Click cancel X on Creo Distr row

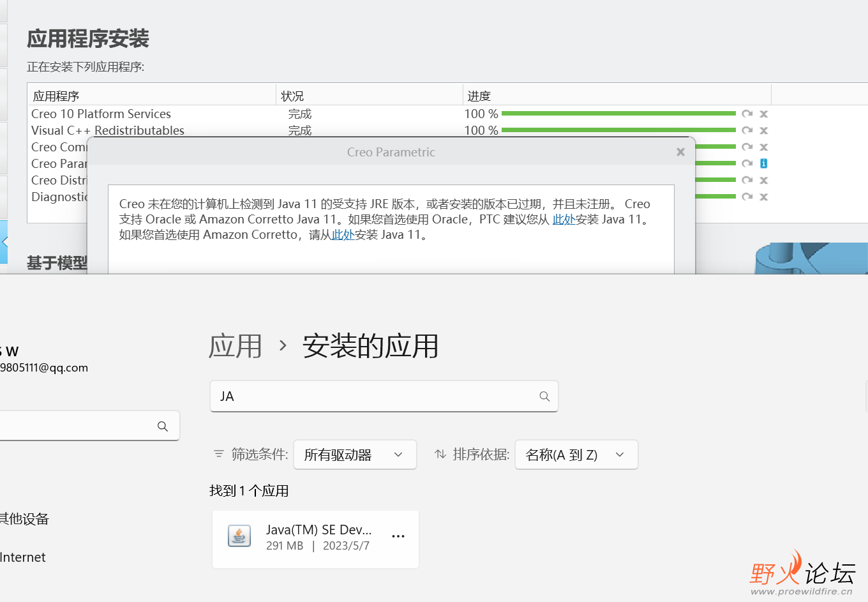tap(763, 180)
